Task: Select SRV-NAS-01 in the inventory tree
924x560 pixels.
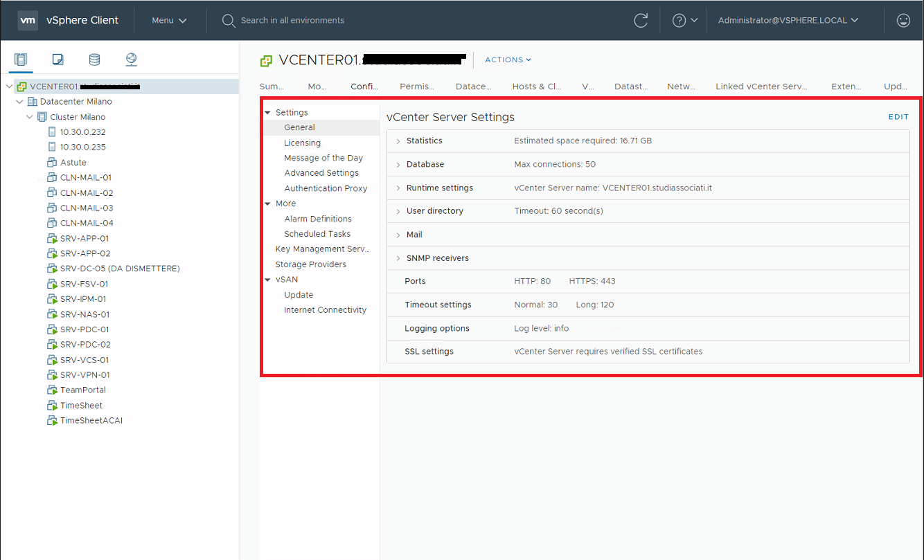Action: pos(85,314)
